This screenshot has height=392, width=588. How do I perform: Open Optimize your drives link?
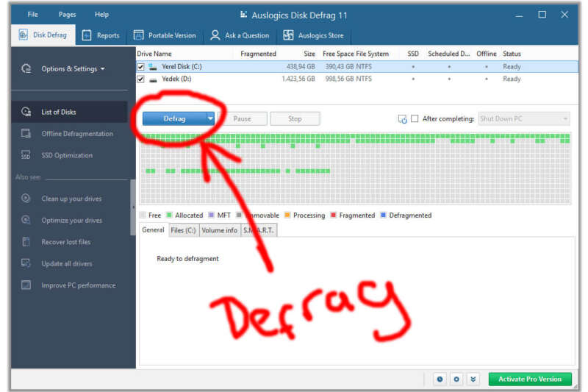click(71, 221)
